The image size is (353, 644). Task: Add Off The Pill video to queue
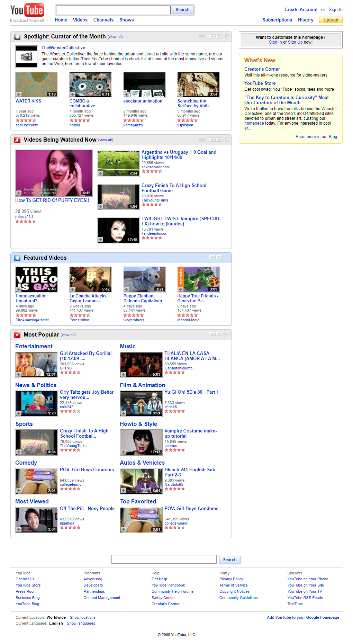19,529
